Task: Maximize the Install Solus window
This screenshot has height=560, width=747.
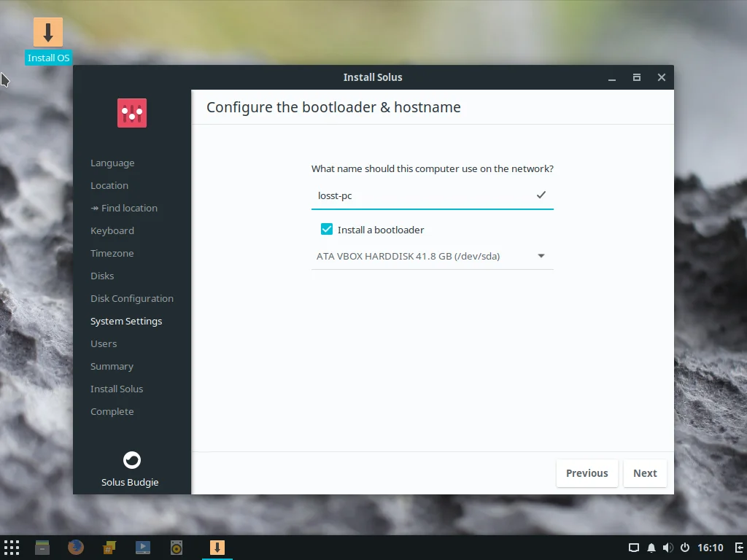Action: pos(636,77)
